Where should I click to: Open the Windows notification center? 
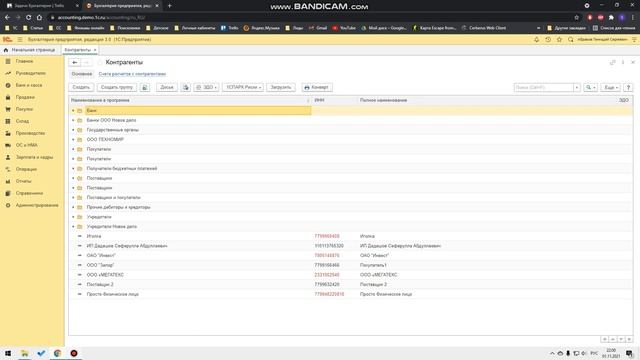pyautogui.click(x=629, y=353)
